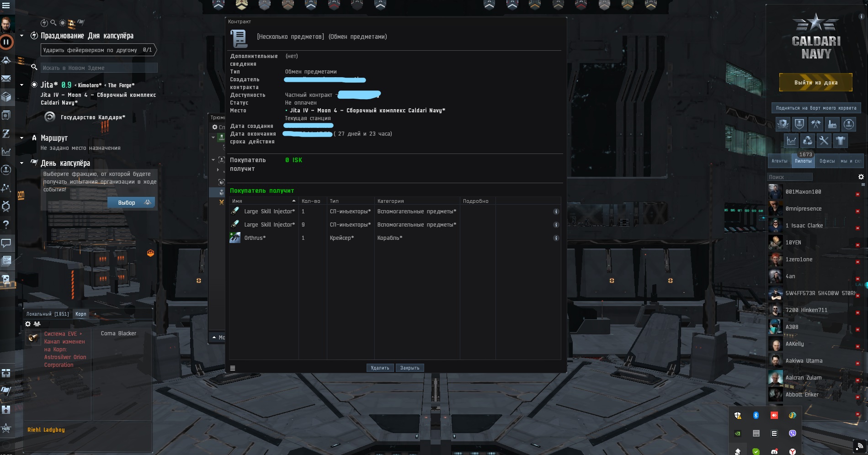This screenshot has height=455, width=868.
Task: Open the star shield station service
Action: pos(783,124)
